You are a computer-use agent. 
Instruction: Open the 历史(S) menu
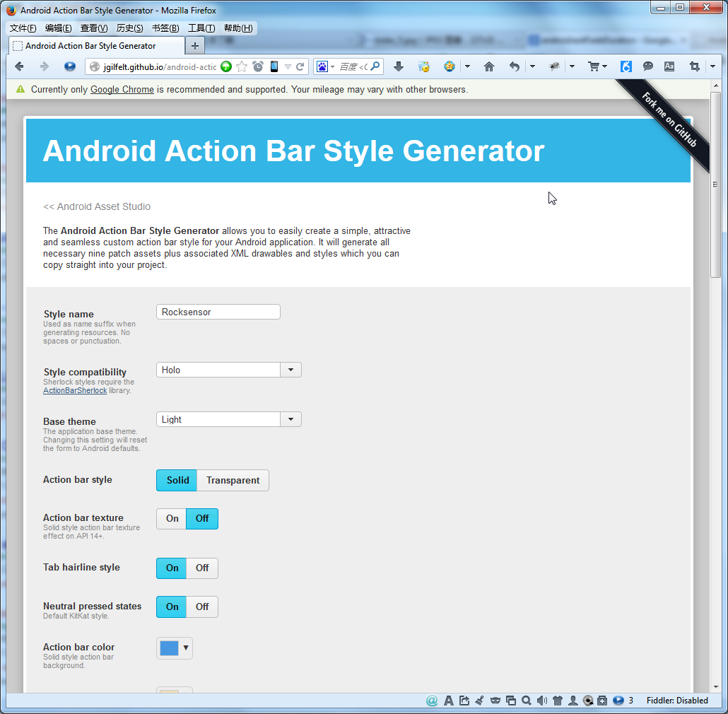[x=129, y=28]
